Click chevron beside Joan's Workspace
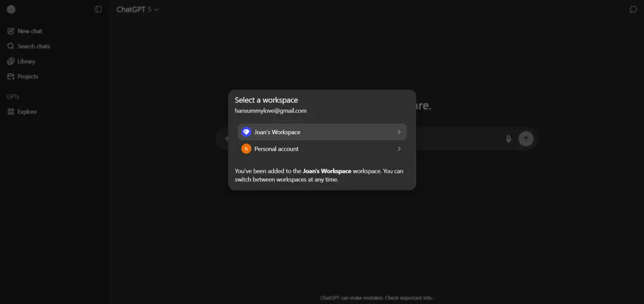644x304 pixels. coord(399,132)
